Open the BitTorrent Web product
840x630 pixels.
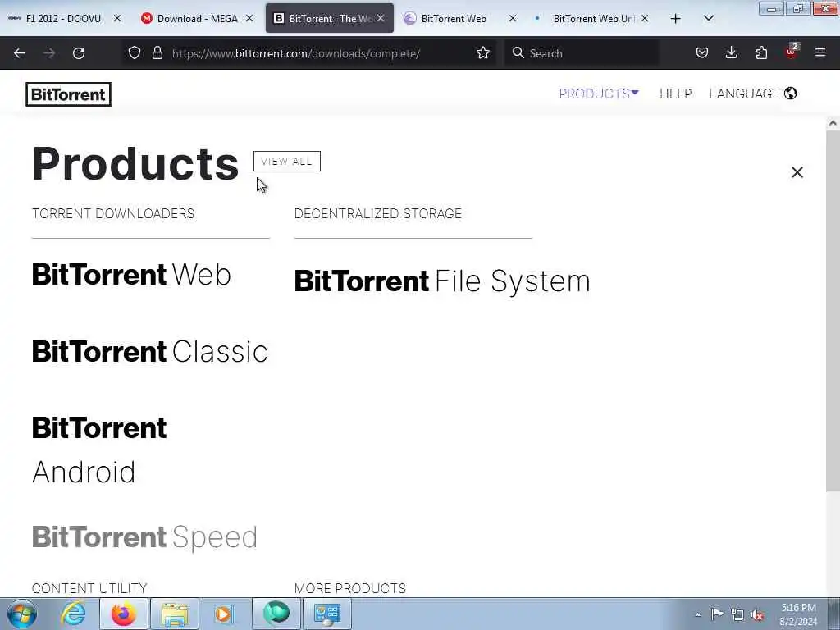pyautogui.click(x=132, y=275)
